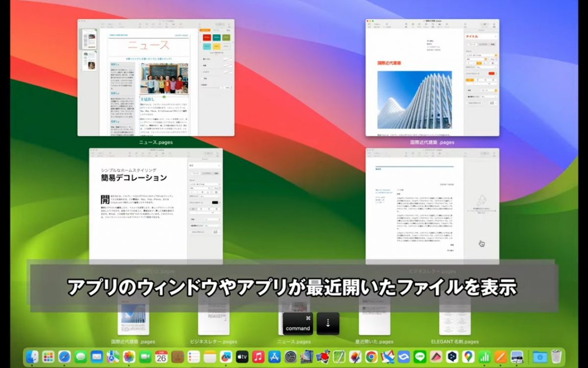
Task: Click the Pages app icon in Dock
Action: [500, 357]
